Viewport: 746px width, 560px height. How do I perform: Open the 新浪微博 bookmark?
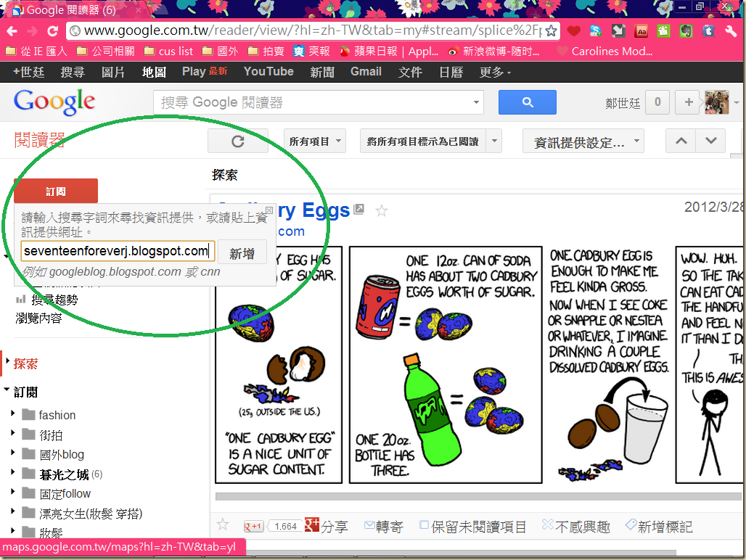(x=494, y=52)
